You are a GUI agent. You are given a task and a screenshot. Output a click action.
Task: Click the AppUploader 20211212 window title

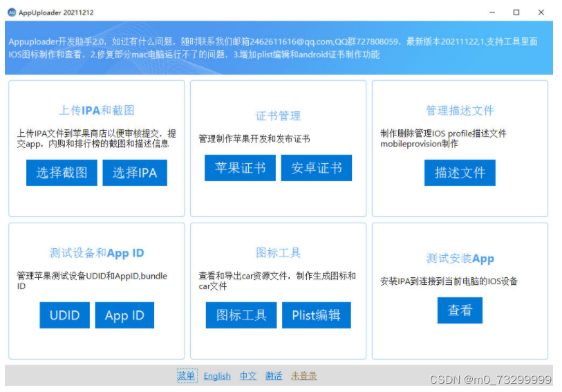click(56, 12)
